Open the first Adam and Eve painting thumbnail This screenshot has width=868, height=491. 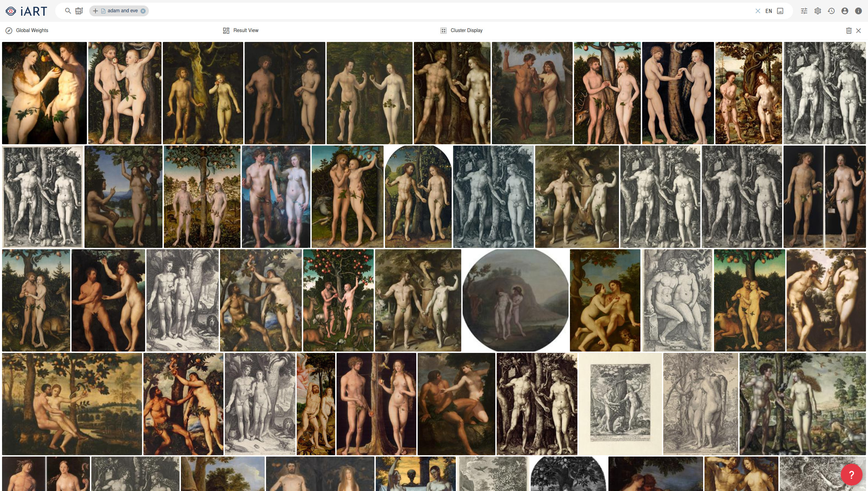[x=44, y=93]
